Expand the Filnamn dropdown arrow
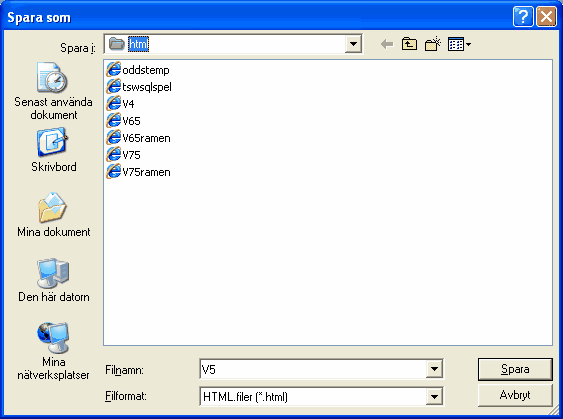The height and width of the screenshot is (419, 563). [x=434, y=369]
